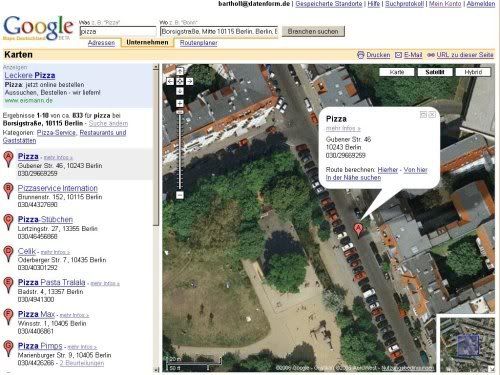This screenshot has height=375, width=500.
Task: Click the Abmelden link
Action: (481, 4)
